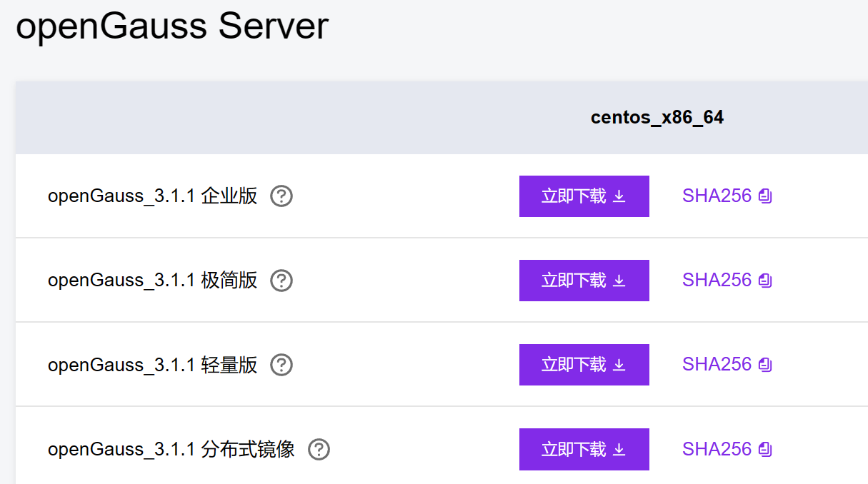Open help tooltip for openGauss_3.1.1 企业版
The height and width of the screenshot is (484, 868).
[281, 196]
